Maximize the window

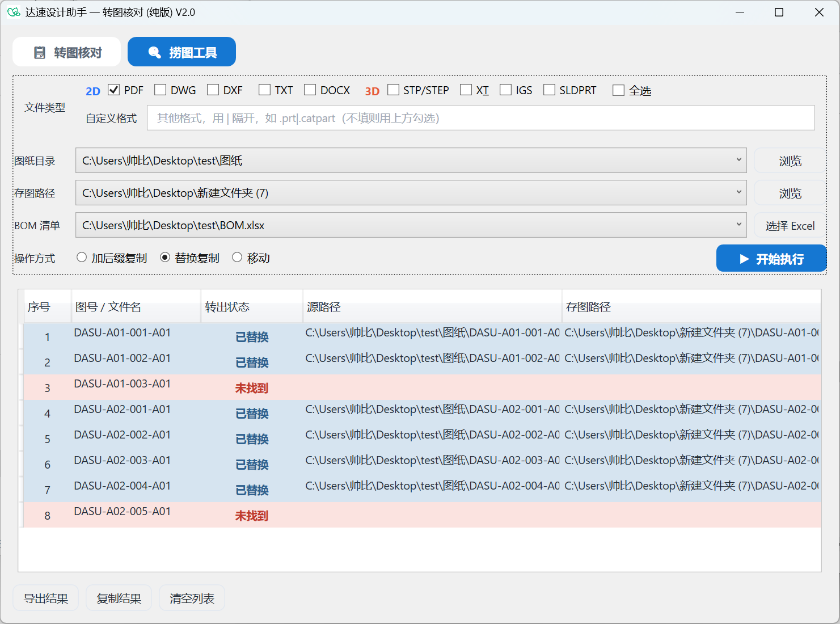pyautogui.click(x=779, y=12)
